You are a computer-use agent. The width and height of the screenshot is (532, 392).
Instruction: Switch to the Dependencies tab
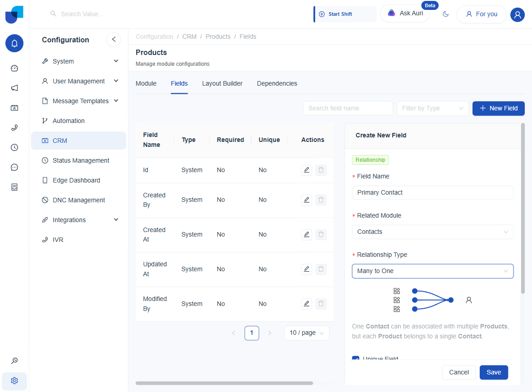[x=277, y=83]
